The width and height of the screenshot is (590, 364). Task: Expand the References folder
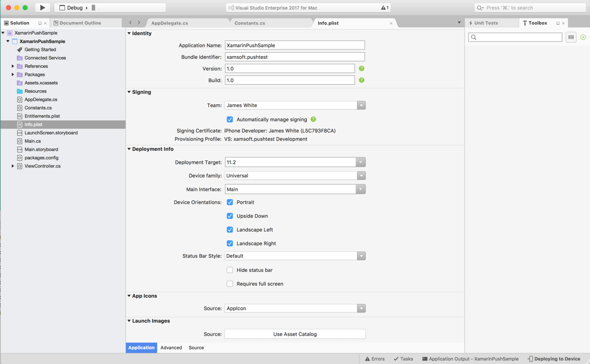[13, 66]
